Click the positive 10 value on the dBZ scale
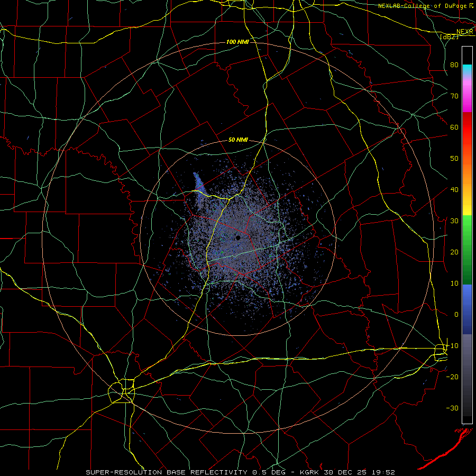Viewport: 476px width, 476px height. pos(454,283)
